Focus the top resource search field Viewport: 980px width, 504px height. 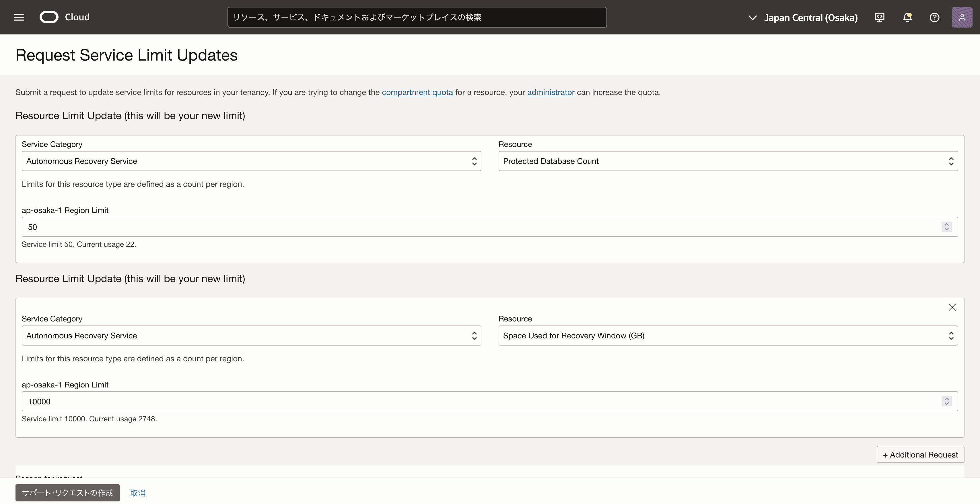(x=417, y=17)
